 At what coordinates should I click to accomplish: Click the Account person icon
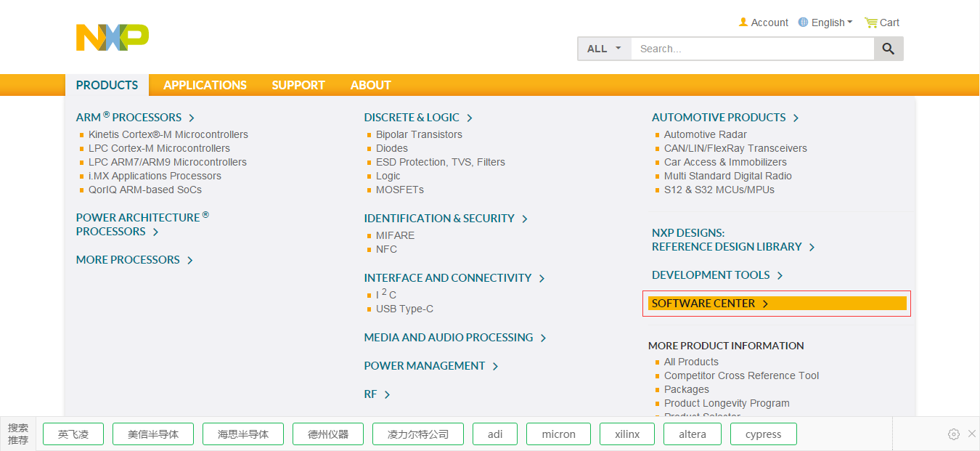[x=743, y=23]
